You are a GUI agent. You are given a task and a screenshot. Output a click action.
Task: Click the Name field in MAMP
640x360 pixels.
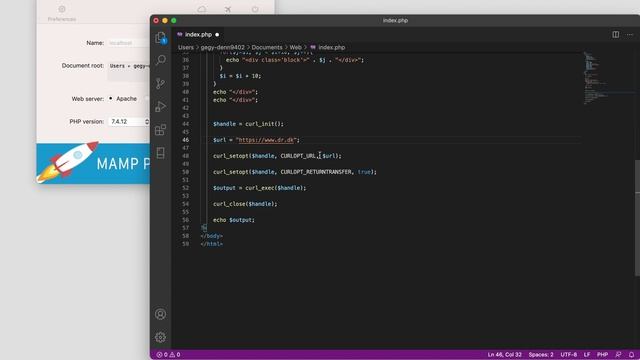pyautogui.click(x=129, y=43)
